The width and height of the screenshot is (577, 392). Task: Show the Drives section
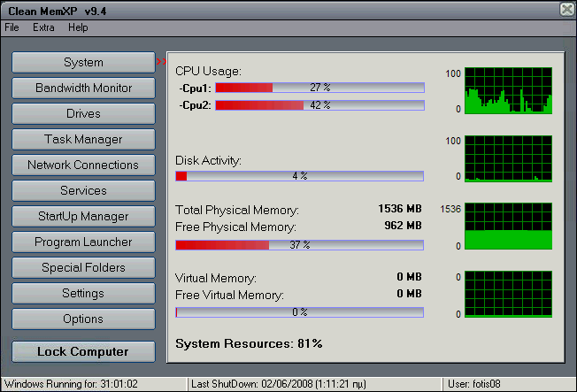pos(83,113)
